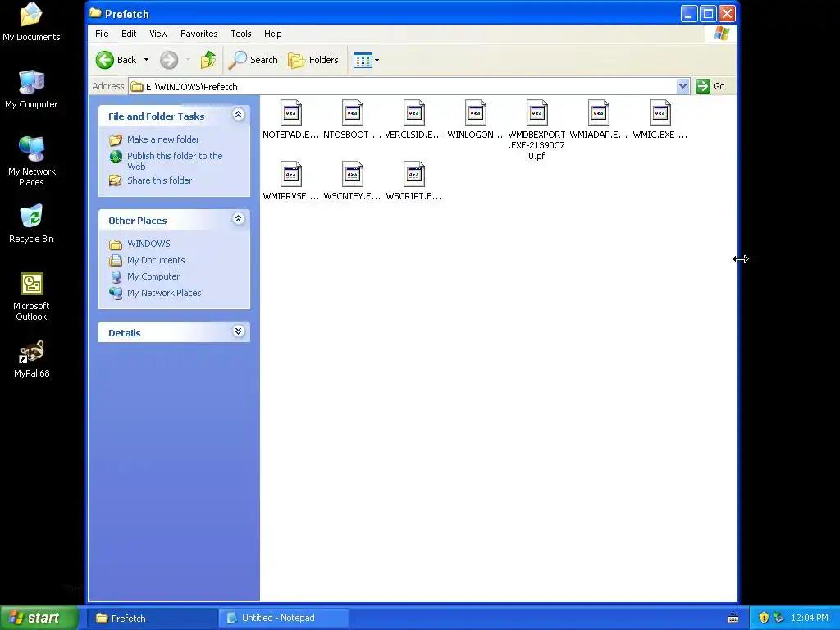Open My Network Places link in sidebar
The height and width of the screenshot is (630, 840).
(164, 293)
